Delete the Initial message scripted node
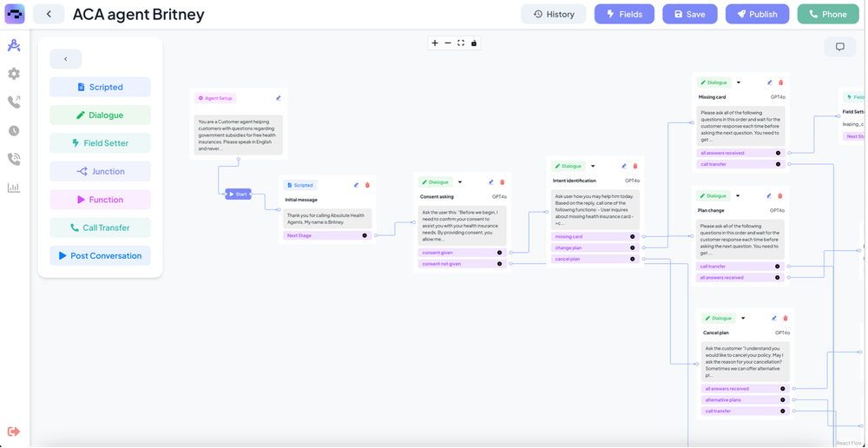 tap(367, 185)
